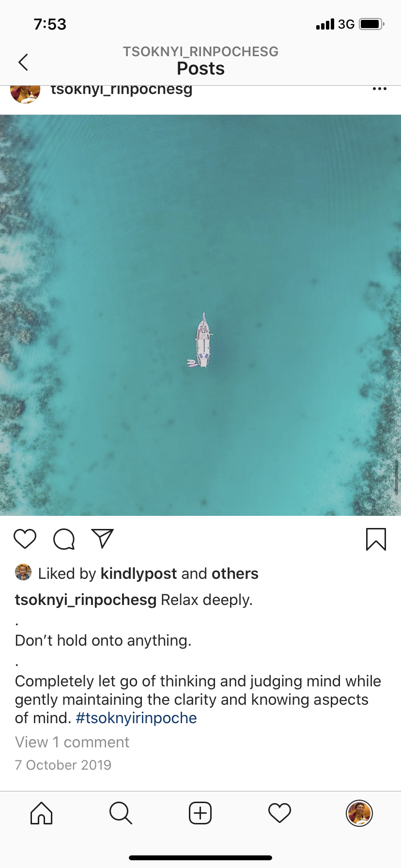This screenshot has width=401, height=868.
Task: Open Activity heart tab in bottom bar
Action: pyautogui.click(x=279, y=813)
